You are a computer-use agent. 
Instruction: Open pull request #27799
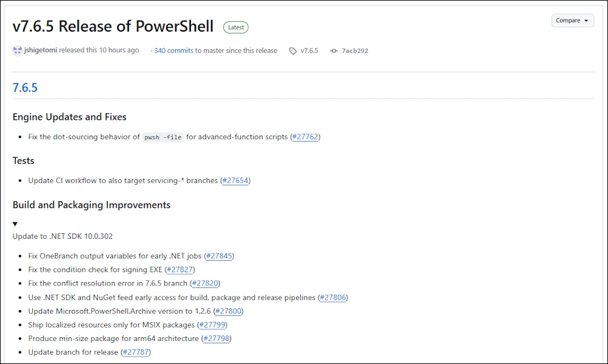click(x=212, y=325)
